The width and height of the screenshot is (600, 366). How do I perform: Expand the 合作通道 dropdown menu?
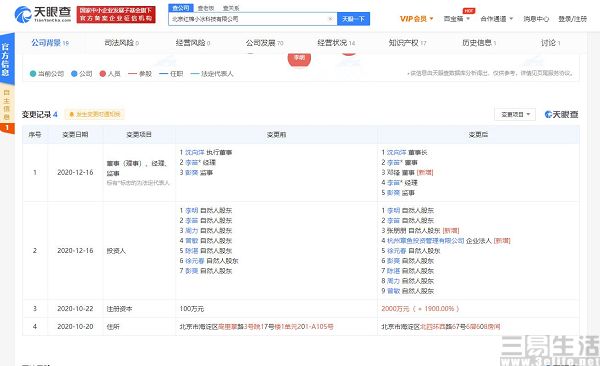tap(496, 19)
